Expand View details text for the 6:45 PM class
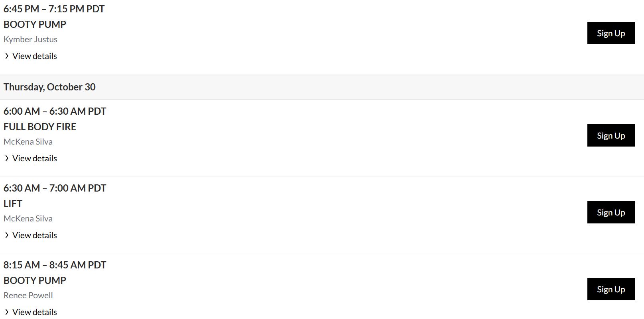 [35, 56]
